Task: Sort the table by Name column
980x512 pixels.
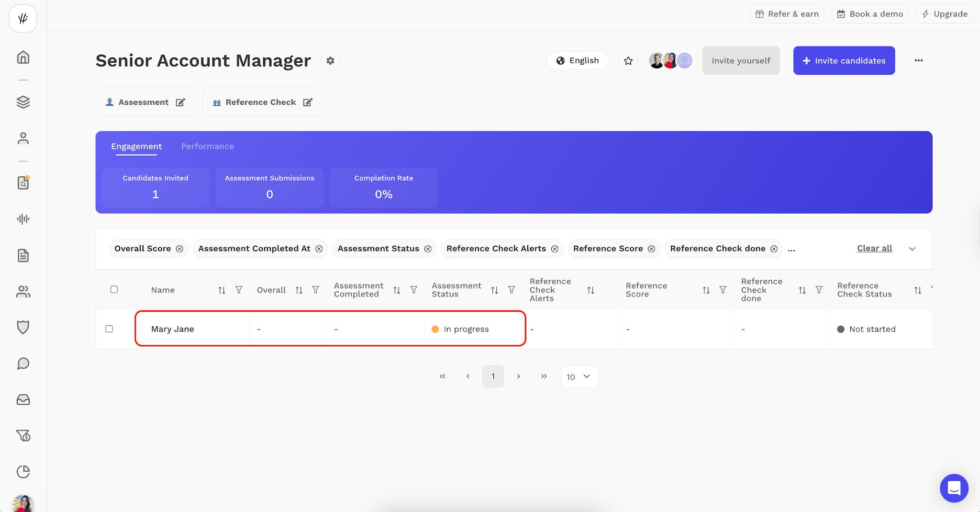Action: pyautogui.click(x=222, y=290)
